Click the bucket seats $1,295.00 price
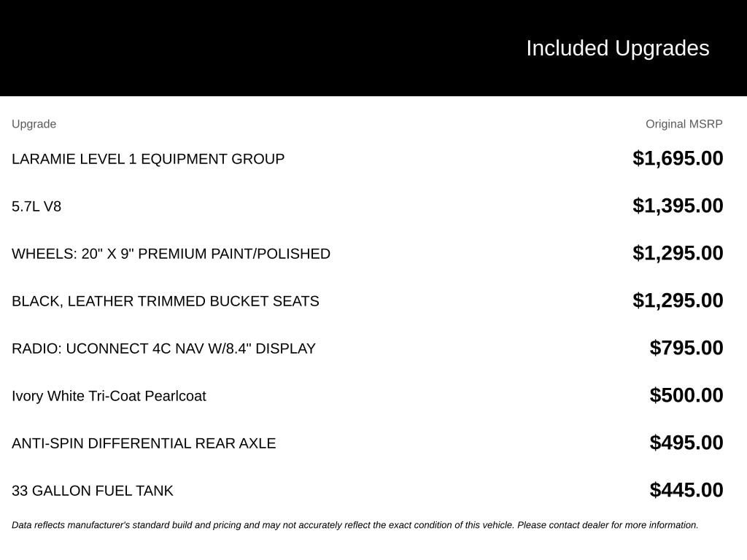Screen dimensions: 747x560 click(x=678, y=300)
